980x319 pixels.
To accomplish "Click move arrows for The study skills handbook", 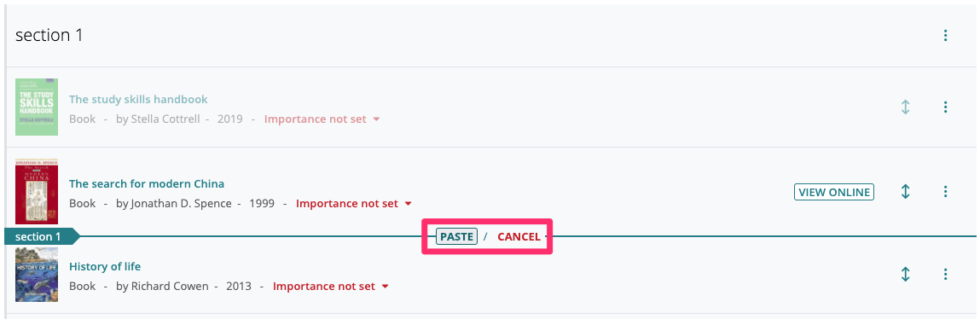I will pyautogui.click(x=905, y=107).
